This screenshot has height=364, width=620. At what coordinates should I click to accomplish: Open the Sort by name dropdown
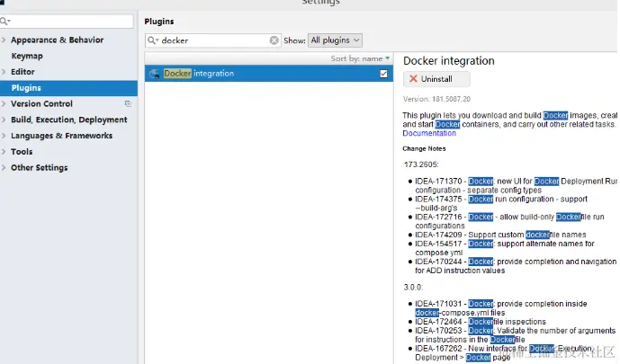point(360,58)
